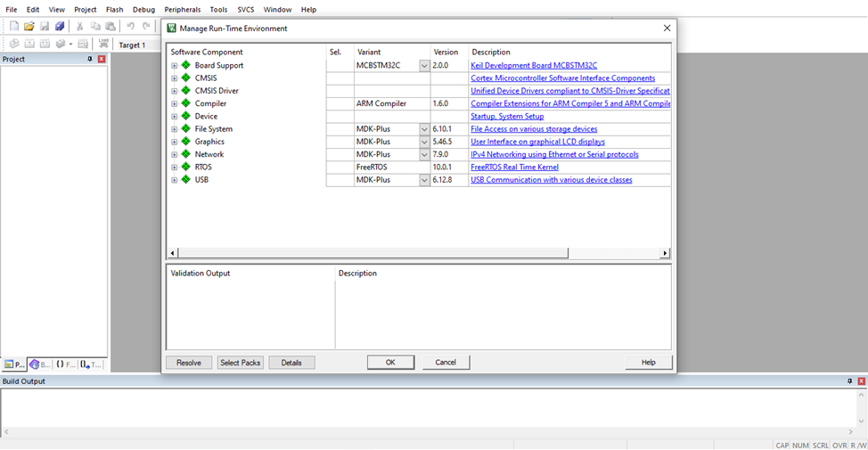
Task: Open the FreeRTOS Real Time Kernel link
Action: 514,168
